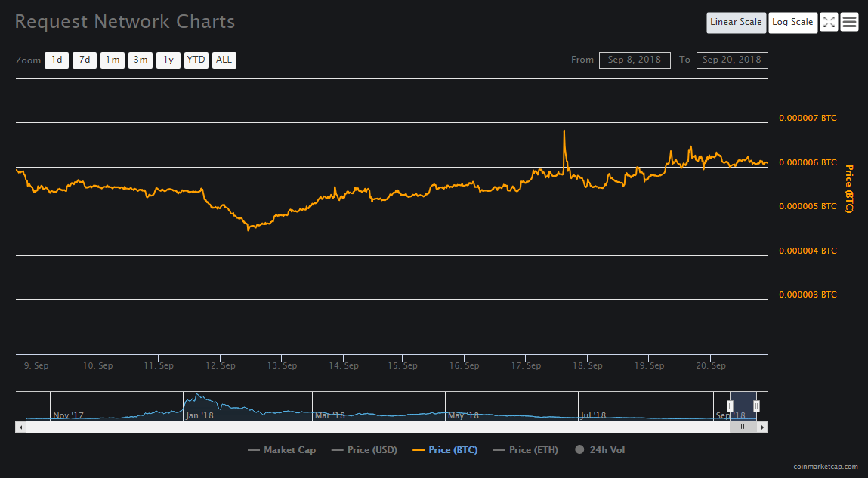Set zoom to 1m
The height and width of the screenshot is (478, 868).
[x=113, y=60]
